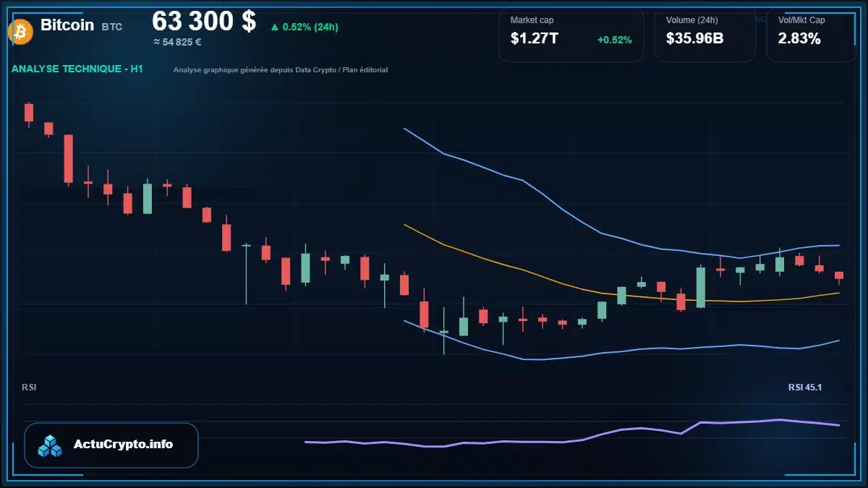Click the +0.52% change in Market cap card
Image resolution: width=868 pixels, height=488 pixels.
tap(615, 40)
